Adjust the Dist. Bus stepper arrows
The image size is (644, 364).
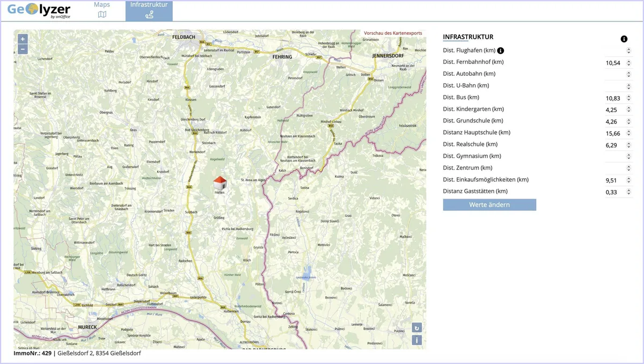pos(628,98)
